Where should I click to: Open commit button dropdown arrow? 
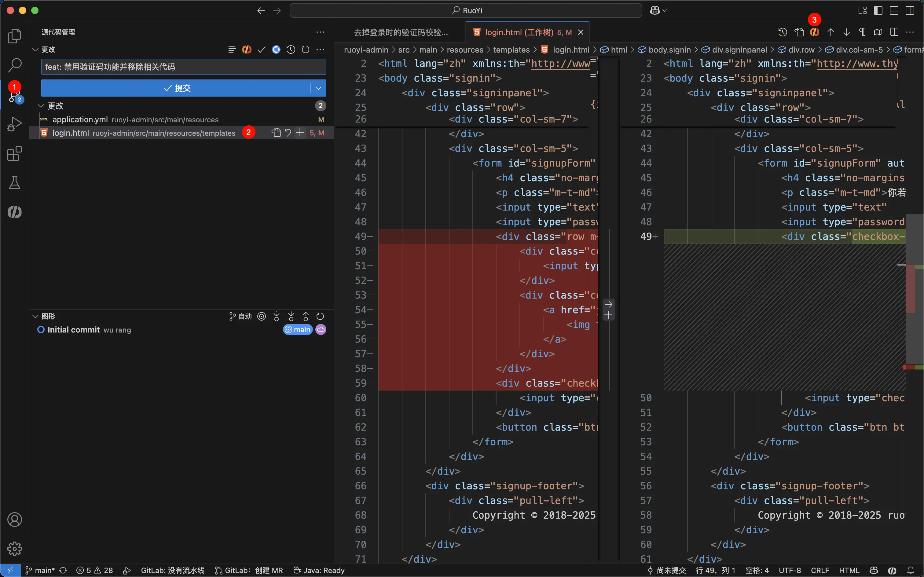tap(318, 88)
